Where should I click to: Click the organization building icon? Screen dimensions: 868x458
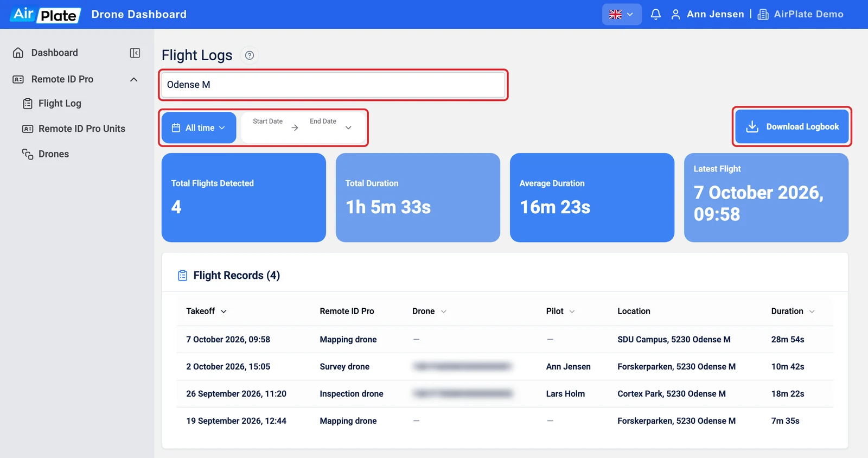tap(763, 15)
